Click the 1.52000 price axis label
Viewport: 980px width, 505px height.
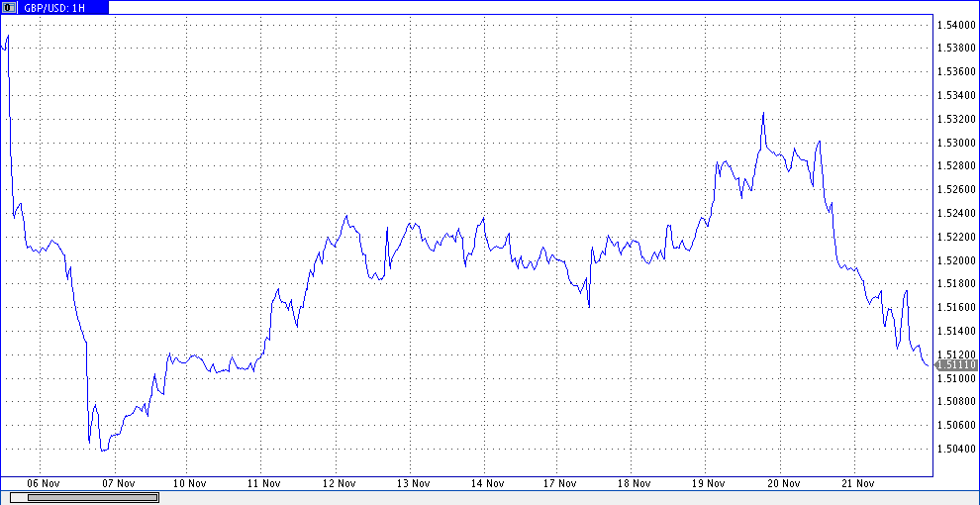[x=956, y=260]
